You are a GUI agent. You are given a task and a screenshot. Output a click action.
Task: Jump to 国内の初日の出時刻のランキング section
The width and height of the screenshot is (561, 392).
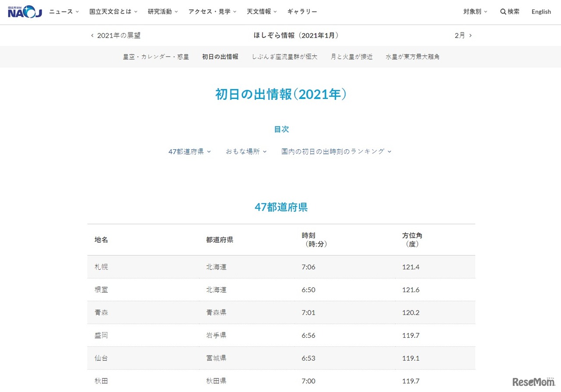tap(337, 152)
